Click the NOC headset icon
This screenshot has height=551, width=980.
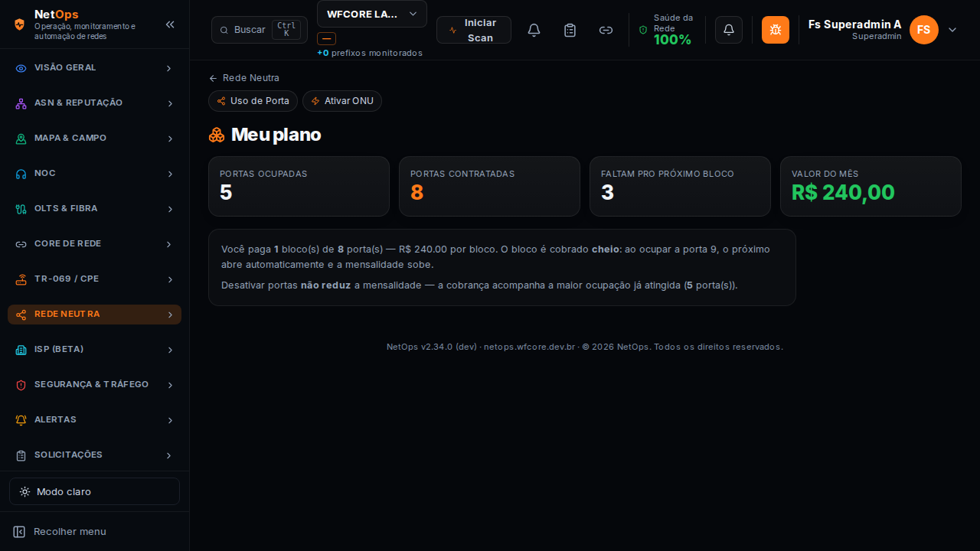coord(21,174)
